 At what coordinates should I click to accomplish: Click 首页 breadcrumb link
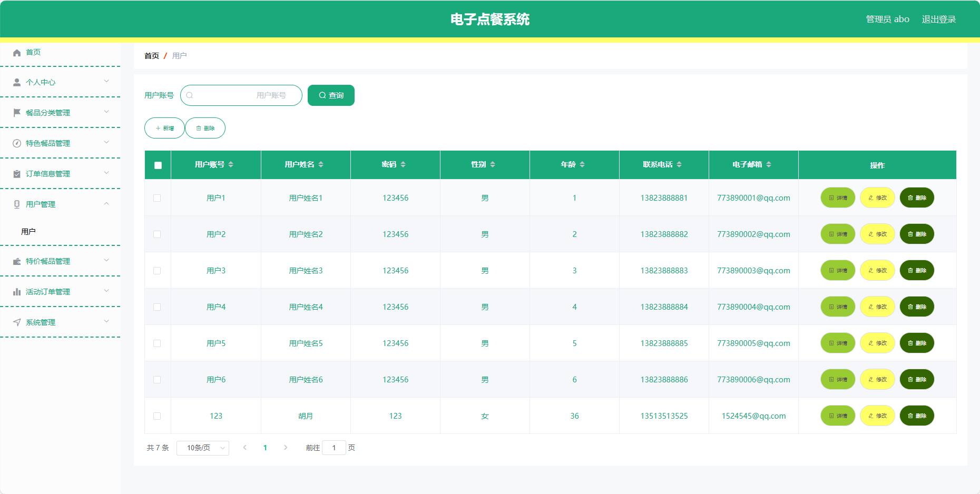pyautogui.click(x=152, y=56)
